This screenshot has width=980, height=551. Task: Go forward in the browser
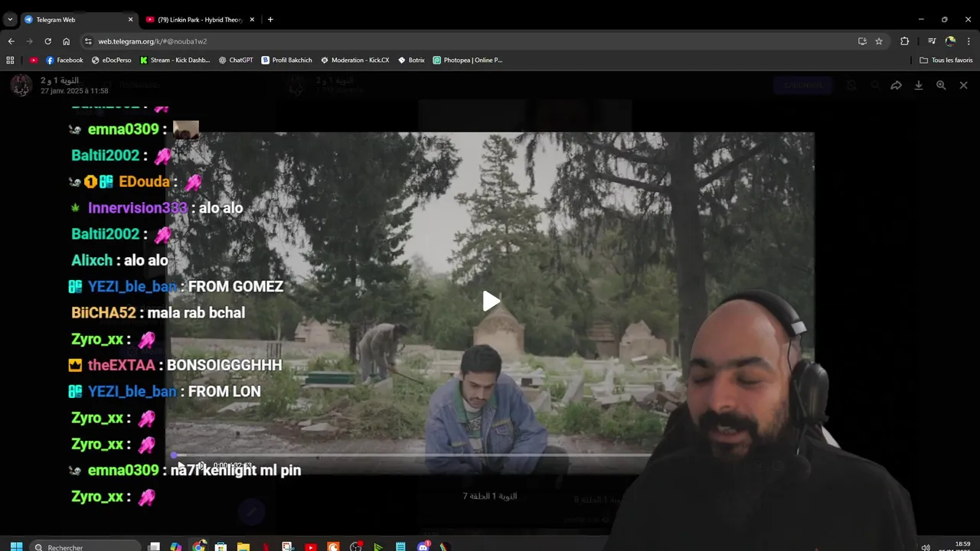click(x=29, y=41)
